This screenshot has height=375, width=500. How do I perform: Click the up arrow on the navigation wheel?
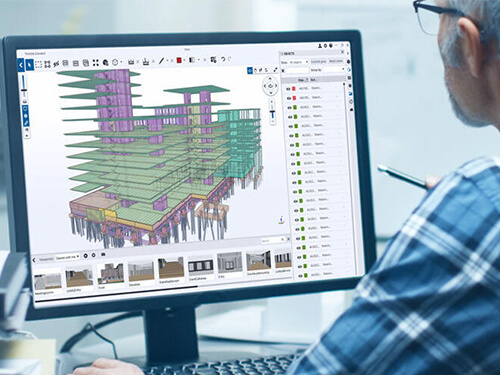[x=270, y=79]
